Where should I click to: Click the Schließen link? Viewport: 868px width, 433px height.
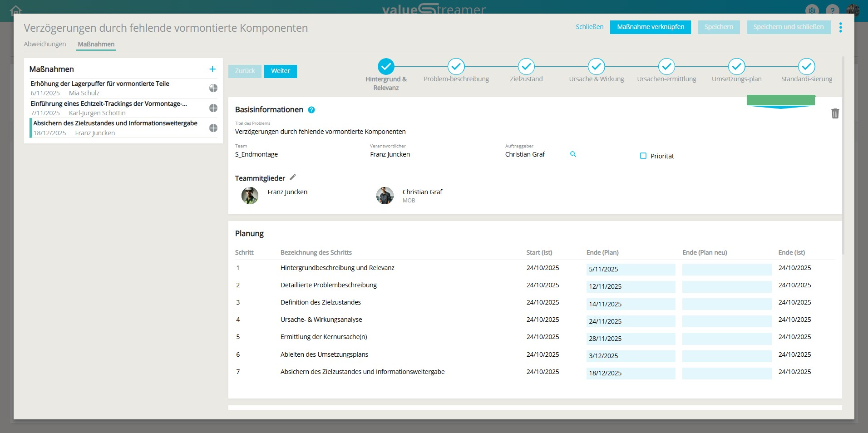pyautogui.click(x=589, y=27)
